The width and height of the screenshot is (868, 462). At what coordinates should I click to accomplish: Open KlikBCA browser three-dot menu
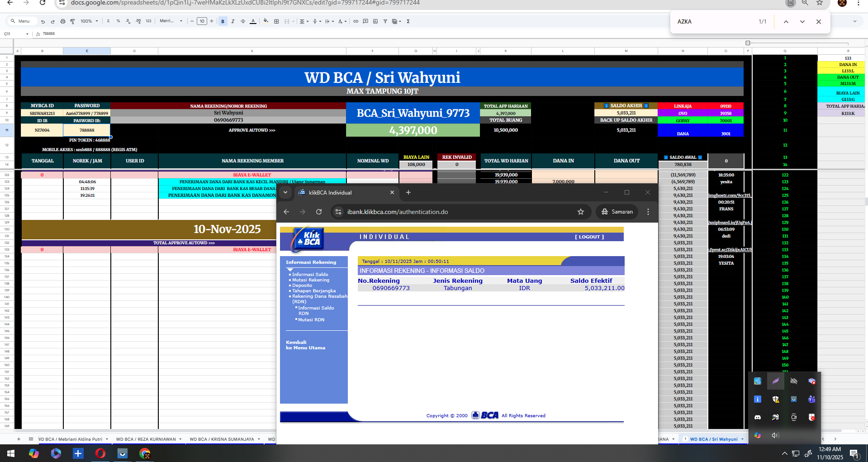click(648, 212)
